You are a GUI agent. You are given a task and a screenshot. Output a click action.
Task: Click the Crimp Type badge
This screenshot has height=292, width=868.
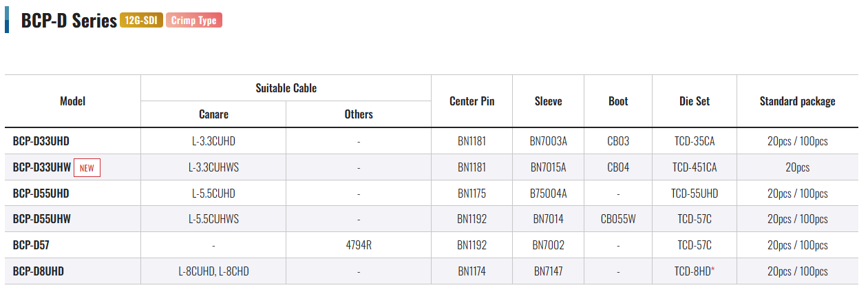193,21
